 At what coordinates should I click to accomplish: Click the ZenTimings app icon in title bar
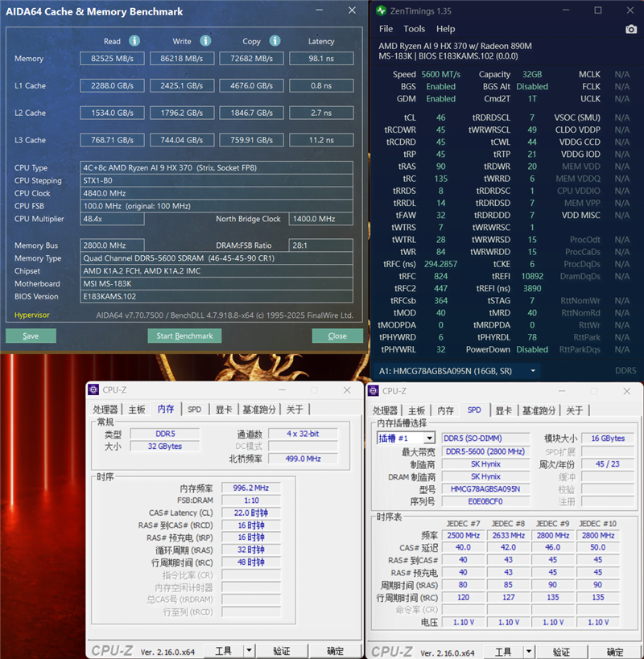click(382, 10)
